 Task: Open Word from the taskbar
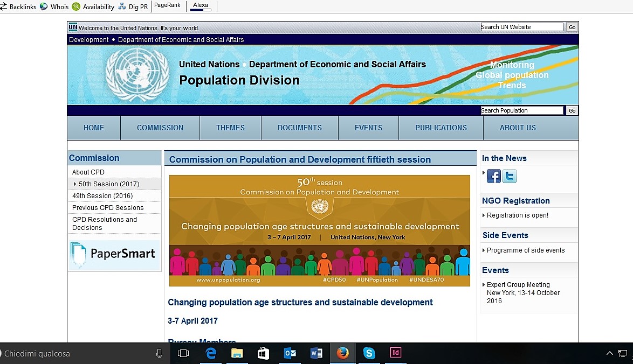[x=316, y=354]
